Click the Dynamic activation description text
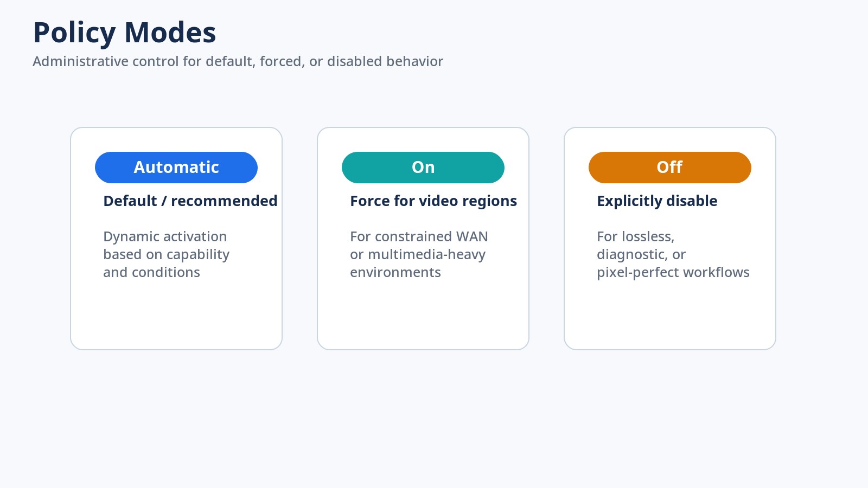Viewport: 868px width, 488px height. 167,254
